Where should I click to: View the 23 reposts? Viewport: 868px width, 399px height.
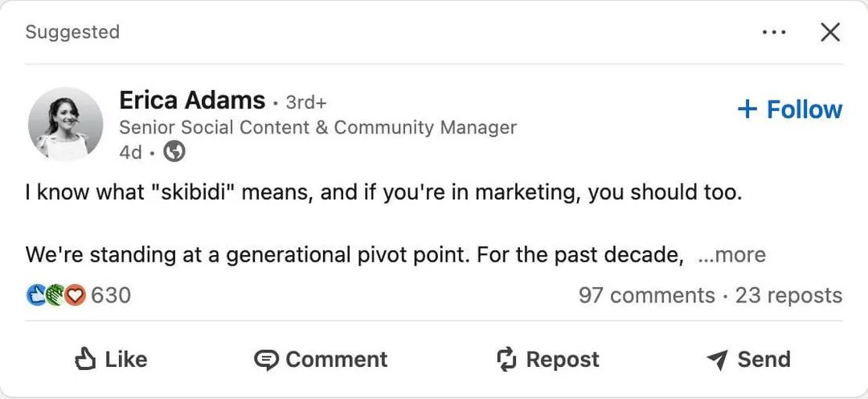788,294
